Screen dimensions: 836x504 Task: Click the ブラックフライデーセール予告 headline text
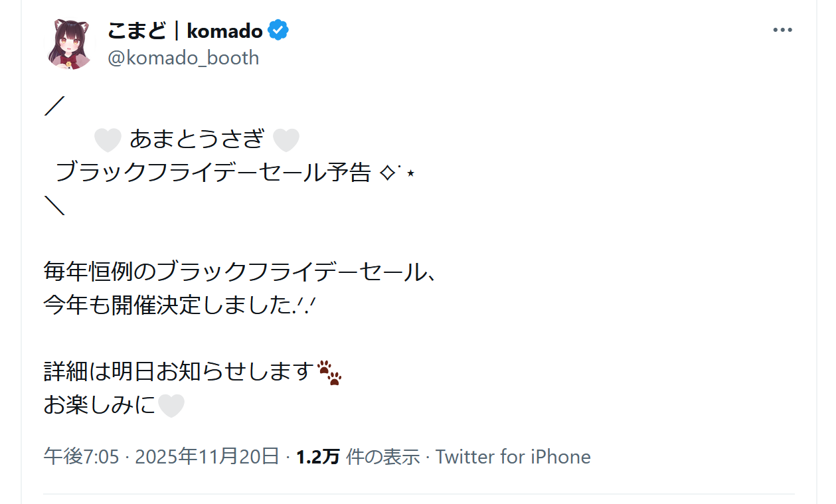pyautogui.click(x=212, y=173)
